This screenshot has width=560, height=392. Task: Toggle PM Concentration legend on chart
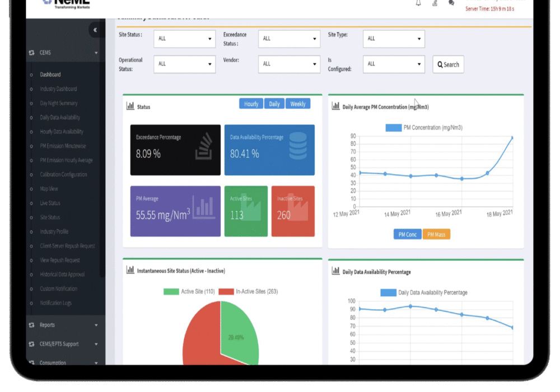tap(394, 128)
